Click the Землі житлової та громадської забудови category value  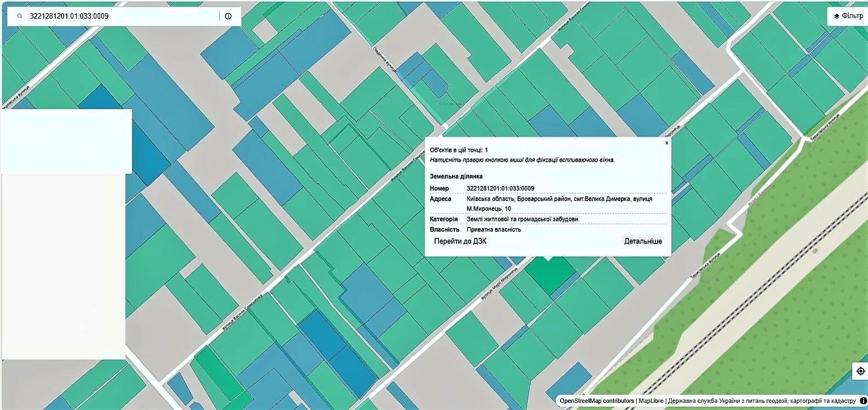click(522, 219)
